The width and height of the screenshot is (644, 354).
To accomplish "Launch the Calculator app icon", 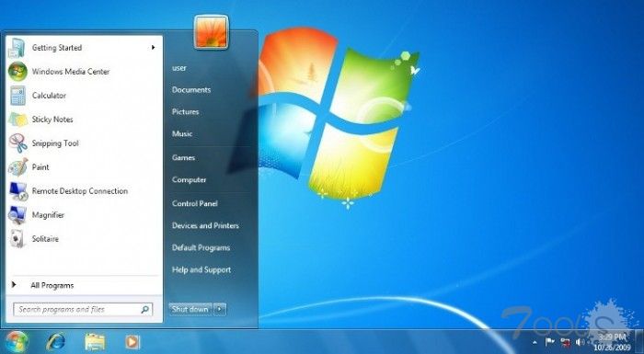I will (x=18, y=96).
